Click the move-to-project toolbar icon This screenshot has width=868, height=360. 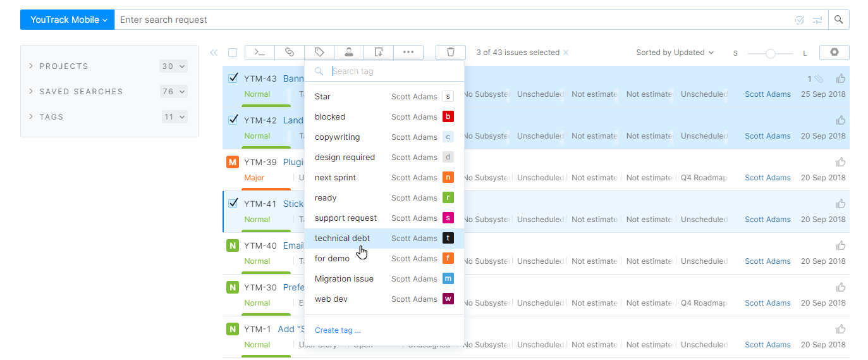[379, 53]
